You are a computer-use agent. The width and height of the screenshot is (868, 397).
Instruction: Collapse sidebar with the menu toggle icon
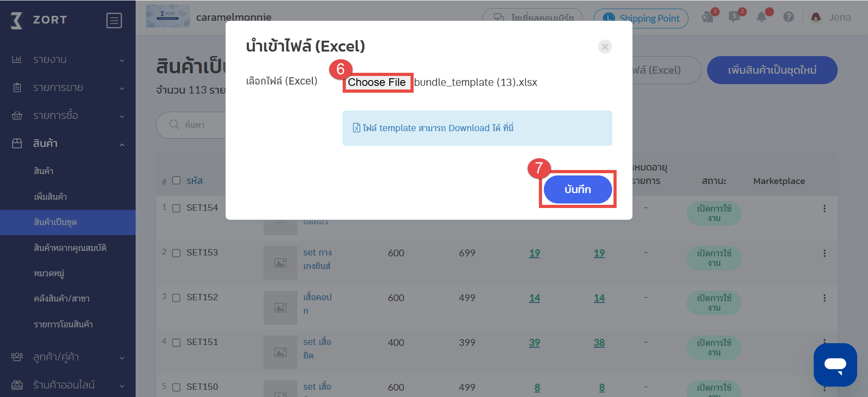tap(114, 20)
